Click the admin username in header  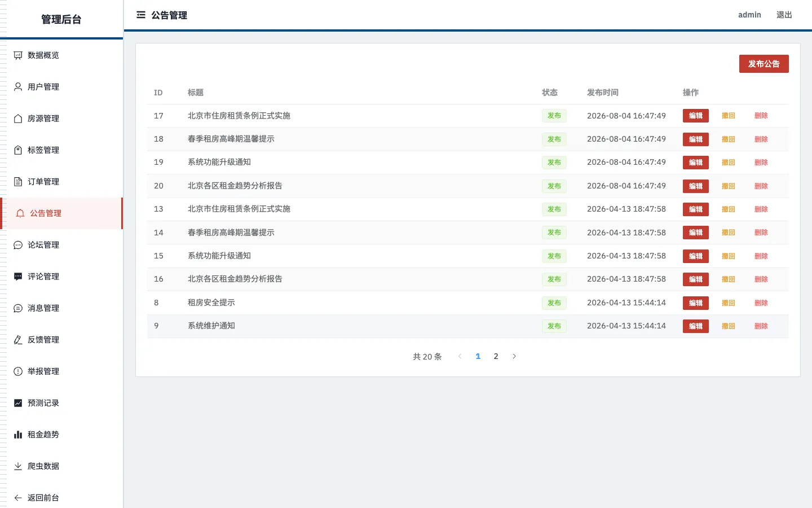749,15
